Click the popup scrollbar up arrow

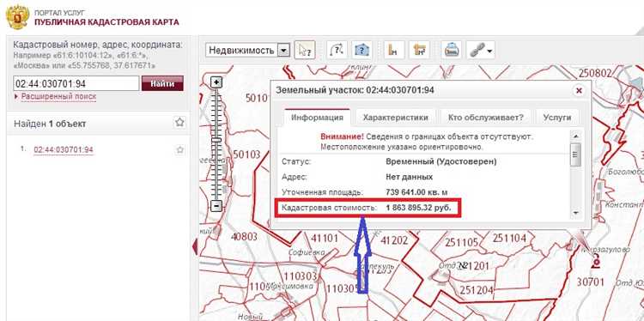[x=576, y=136]
